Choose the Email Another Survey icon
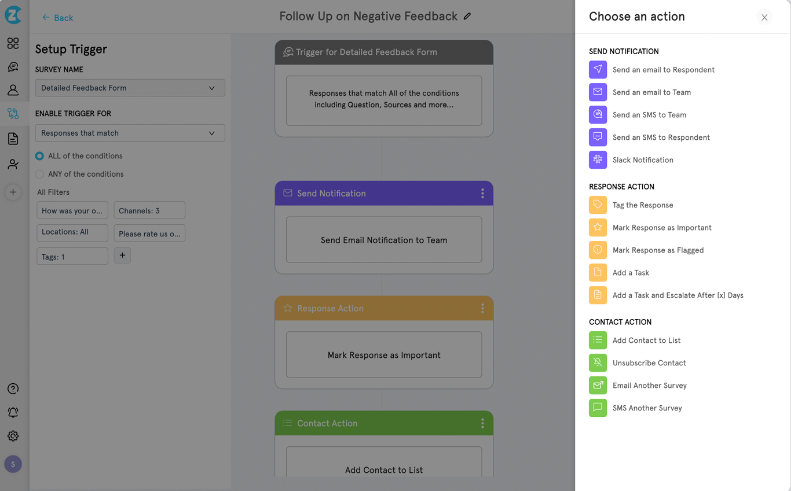Viewport: 791px width, 491px height. click(598, 385)
